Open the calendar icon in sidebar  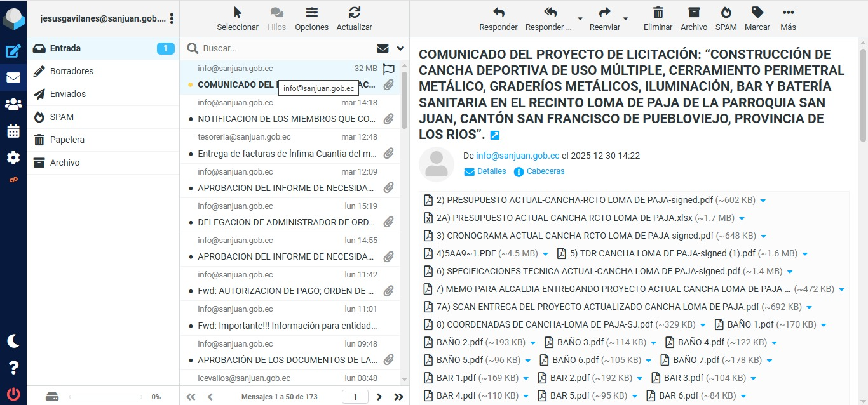point(13,131)
